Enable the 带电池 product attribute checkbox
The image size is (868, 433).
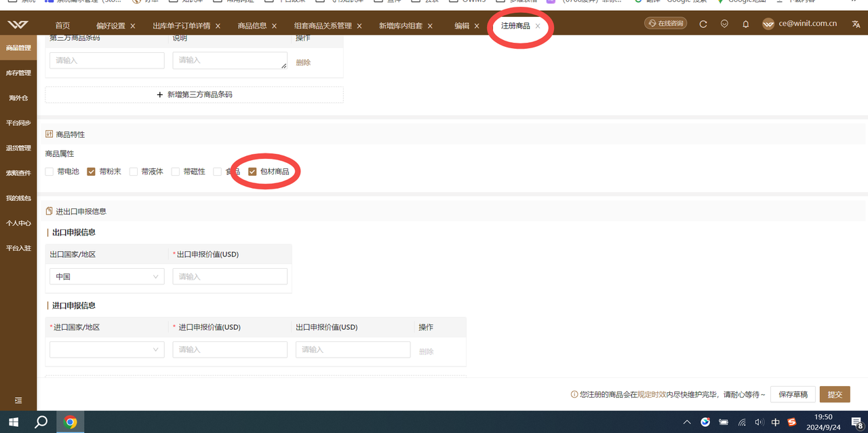pyautogui.click(x=47, y=171)
